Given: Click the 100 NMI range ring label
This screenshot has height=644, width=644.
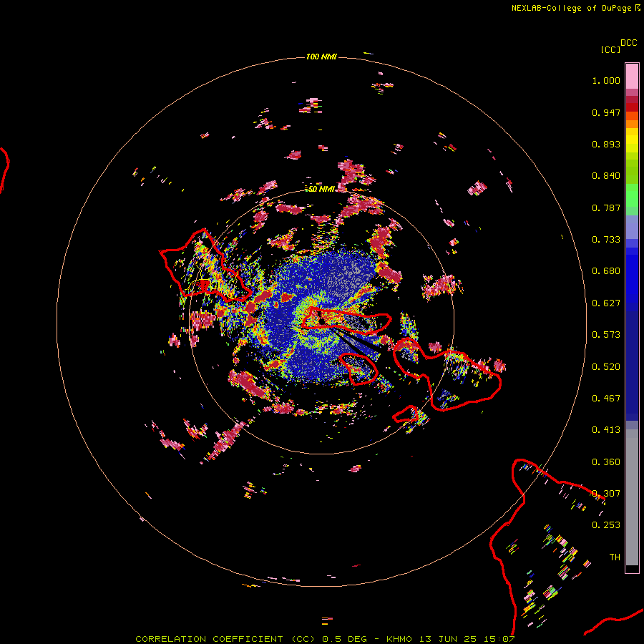Looking at the screenshot, I should click(321, 57).
